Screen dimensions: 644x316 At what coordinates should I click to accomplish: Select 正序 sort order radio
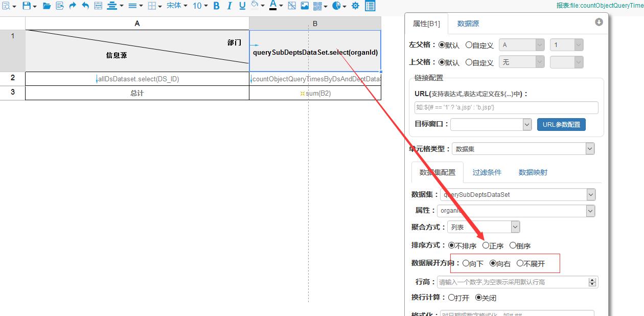(486, 245)
